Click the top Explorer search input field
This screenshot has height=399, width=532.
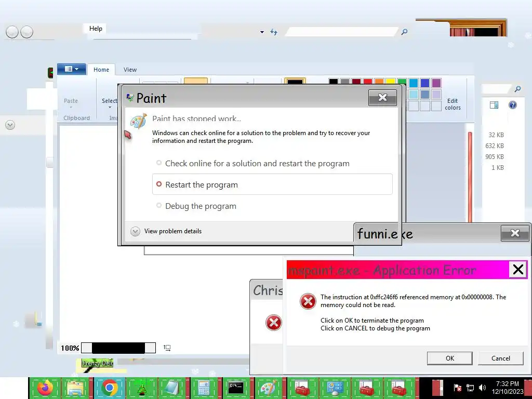tap(342, 32)
